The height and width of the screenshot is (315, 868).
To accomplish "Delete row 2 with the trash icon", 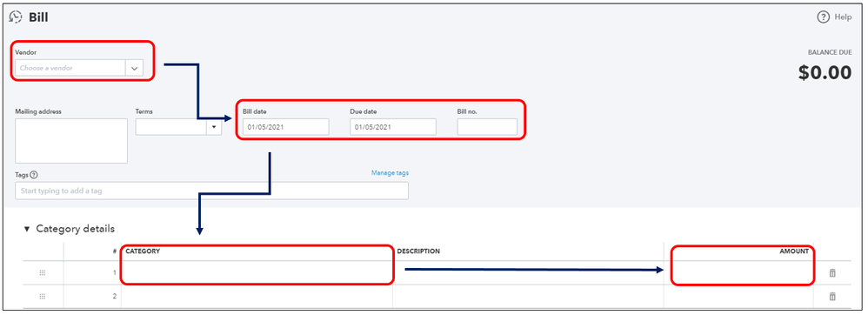I will (x=832, y=296).
